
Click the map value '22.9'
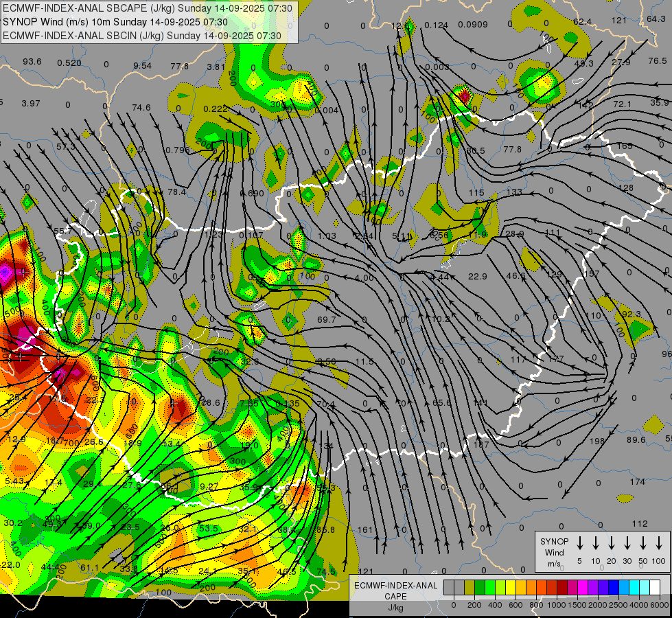[478, 277]
